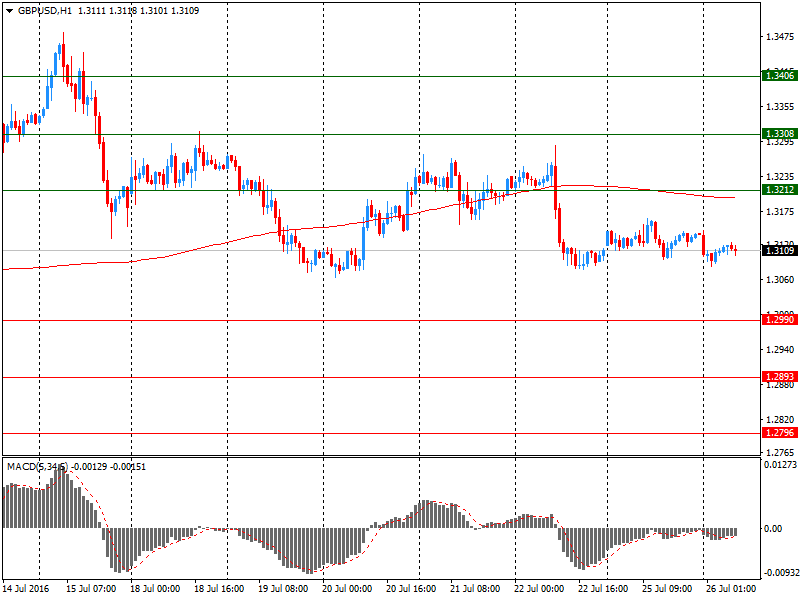Click the 1.3355 price scale value
This screenshot has width=800, height=600.
(x=780, y=107)
